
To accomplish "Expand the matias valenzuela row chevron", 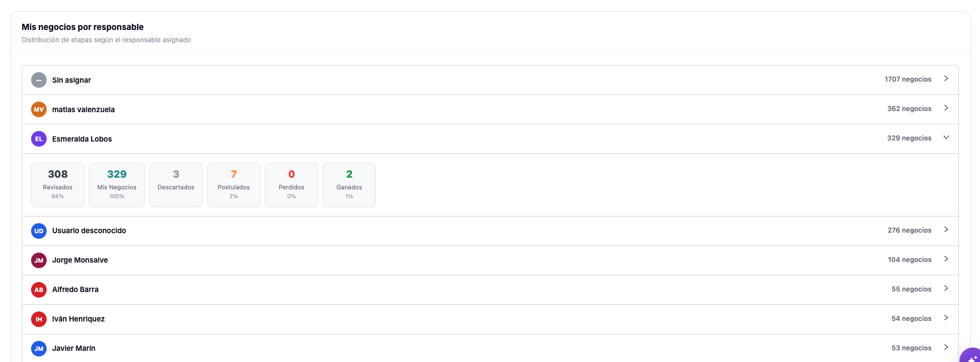I will pyautogui.click(x=946, y=108).
